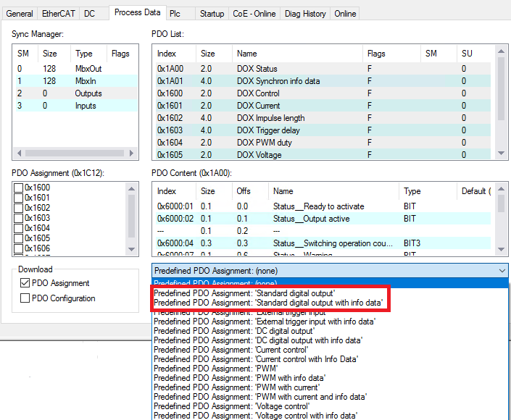511x420 pixels.
Task: Click PDO Assignment list scroll up arrow
Action: pos(131,188)
